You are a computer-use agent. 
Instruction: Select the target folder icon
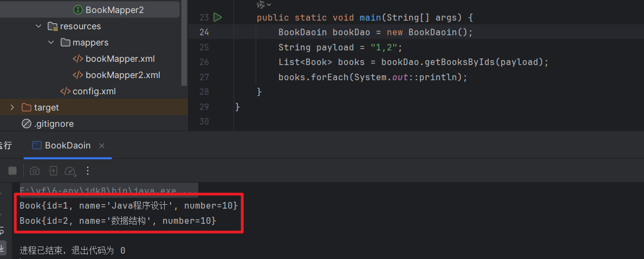pos(27,108)
